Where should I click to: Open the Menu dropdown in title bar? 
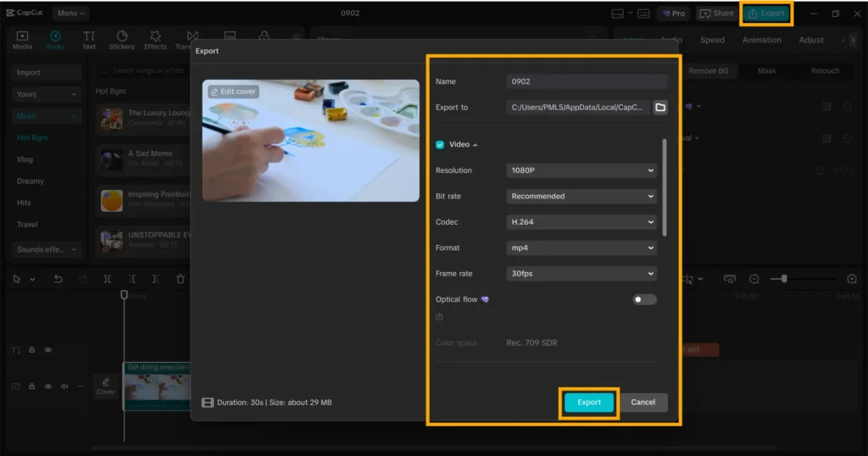(71, 13)
